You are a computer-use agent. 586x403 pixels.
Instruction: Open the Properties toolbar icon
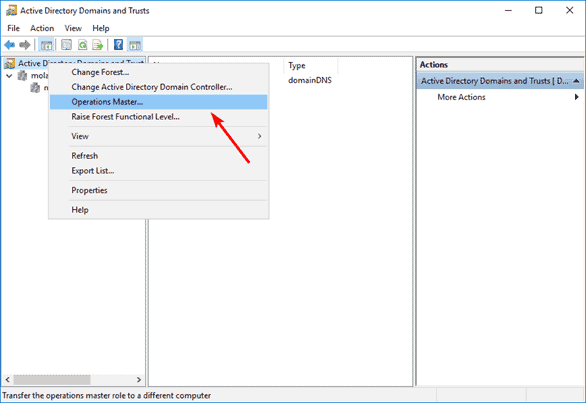coord(67,45)
